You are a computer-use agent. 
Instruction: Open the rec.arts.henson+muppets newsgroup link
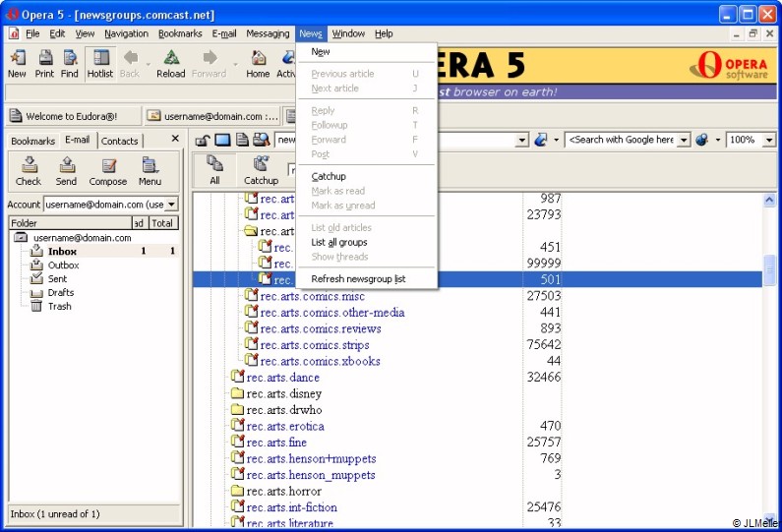click(311, 458)
